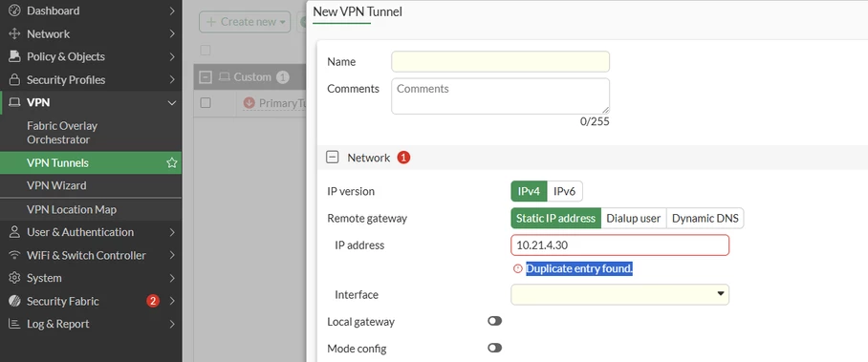
Task: Collapse the Custom tunnel group
Action: coord(206,77)
